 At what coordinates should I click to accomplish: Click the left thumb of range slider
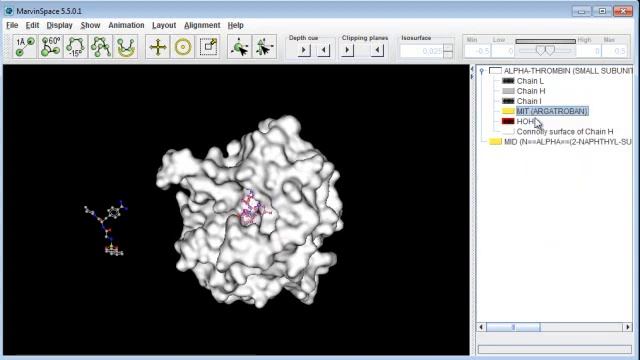[x=540, y=51]
